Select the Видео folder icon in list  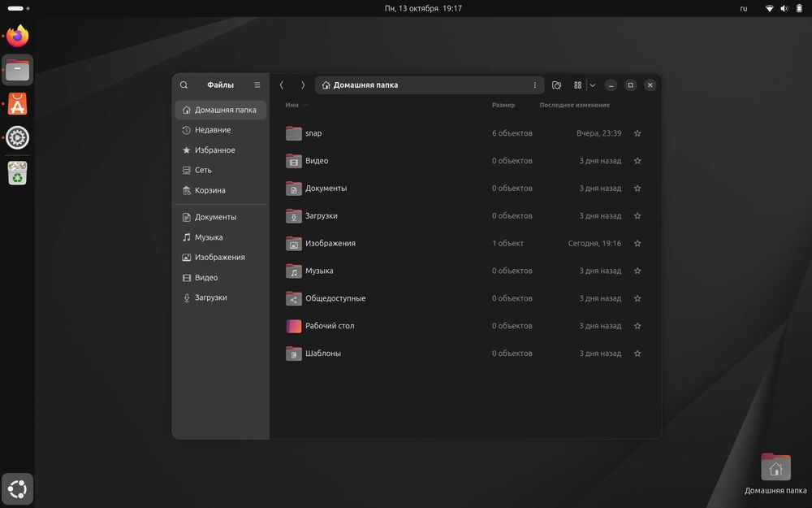tap(294, 161)
